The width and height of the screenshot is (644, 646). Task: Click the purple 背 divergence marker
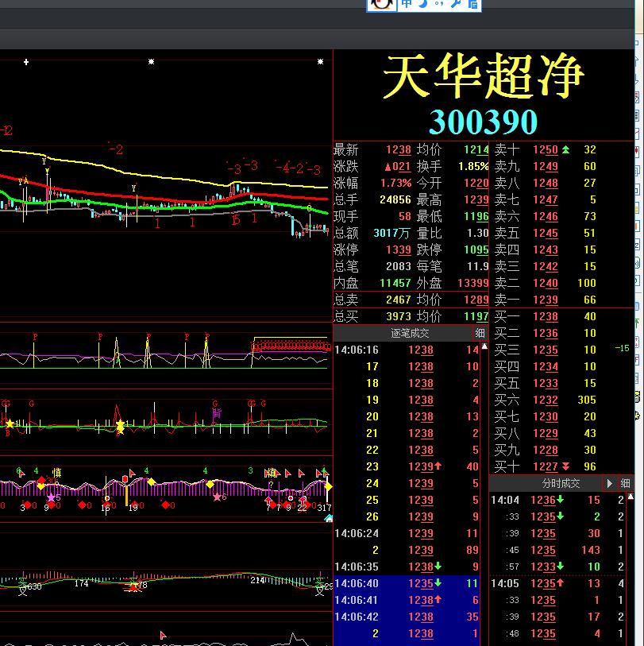click(x=217, y=413)
